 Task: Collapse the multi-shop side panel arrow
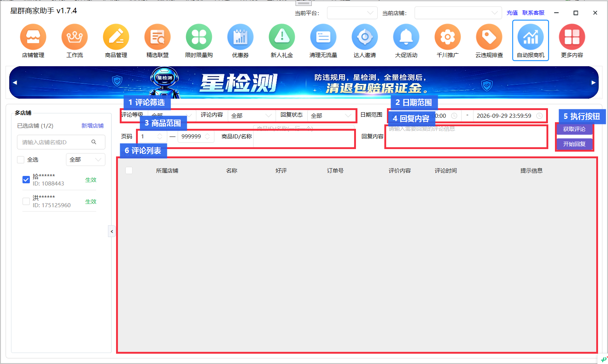click(112, 232)
